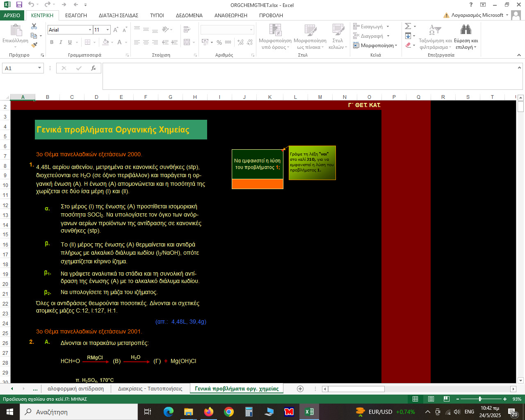Toggle underline formatting

(70, 42)
